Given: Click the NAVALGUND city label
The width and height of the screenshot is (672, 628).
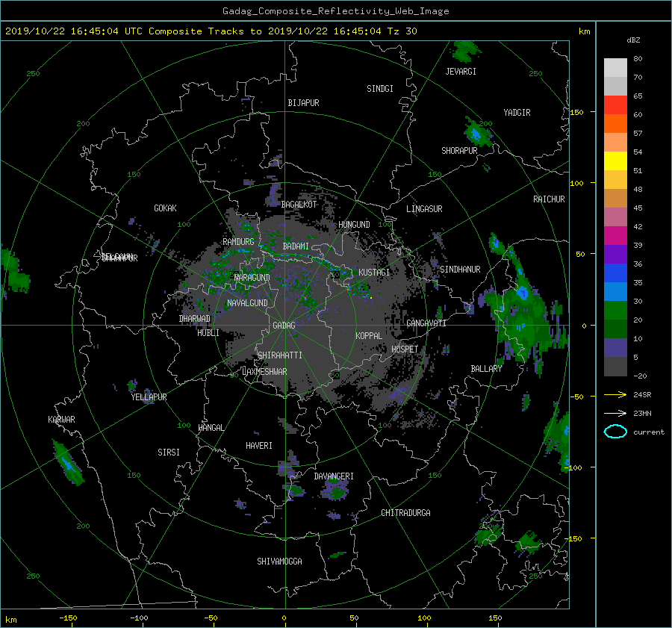Looking at the screenshot, I should [247, 303].
